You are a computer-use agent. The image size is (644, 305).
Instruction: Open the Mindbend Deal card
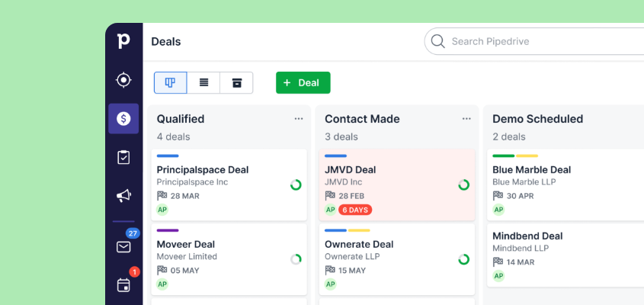(566, 255)
